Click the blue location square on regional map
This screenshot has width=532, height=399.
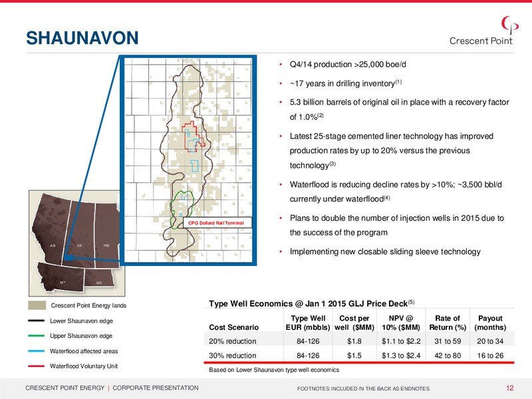pyautogui.click(x=69, y=258)
